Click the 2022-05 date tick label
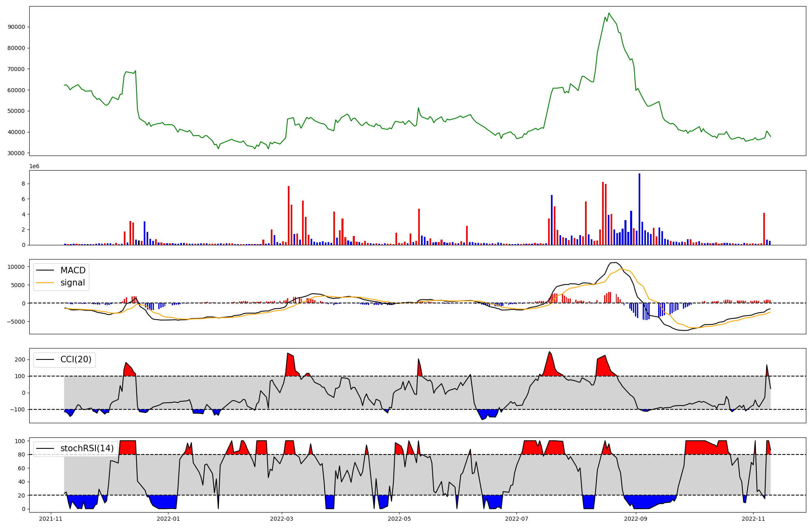Image resolution: width=812 pixels, height=528 pixels. 399,519
